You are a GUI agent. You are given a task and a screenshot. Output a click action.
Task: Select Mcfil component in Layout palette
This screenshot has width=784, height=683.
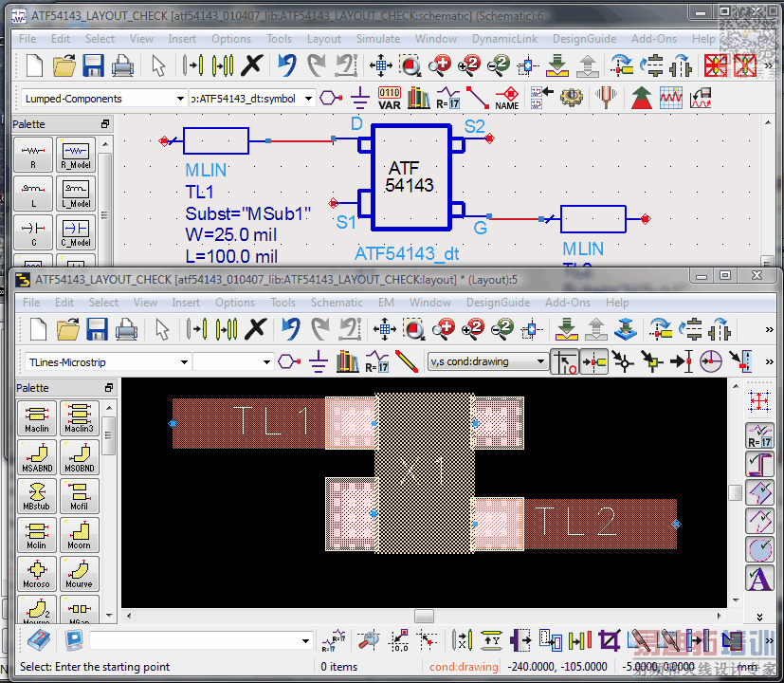(79, 496)
